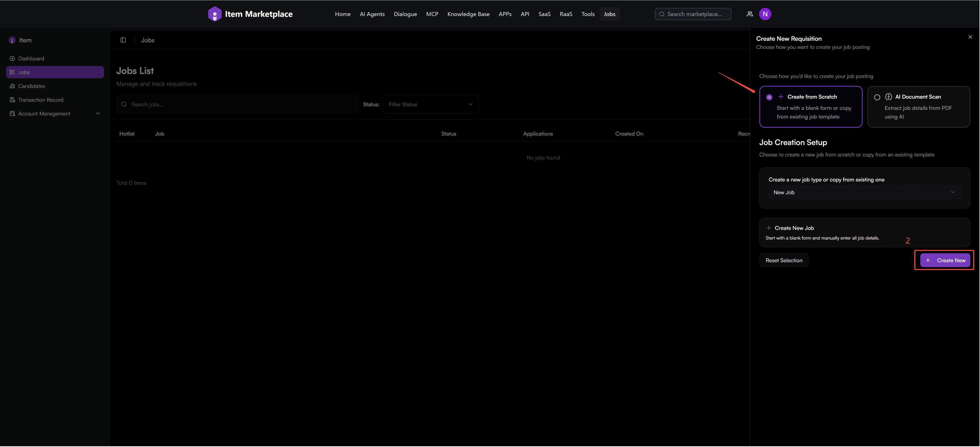Toggle the sidebar collapse panel icon

pos(123,40)
